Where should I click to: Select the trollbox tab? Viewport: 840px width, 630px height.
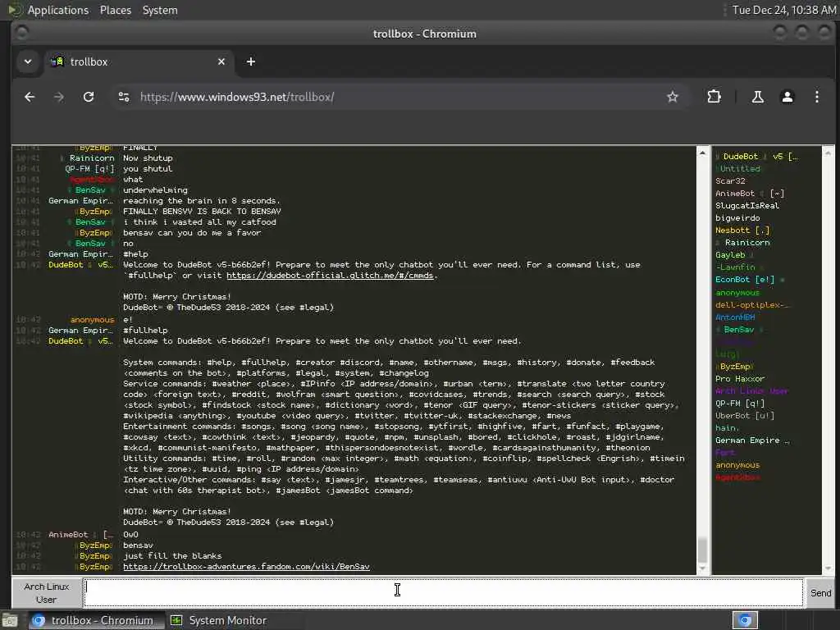click(138, 62)
